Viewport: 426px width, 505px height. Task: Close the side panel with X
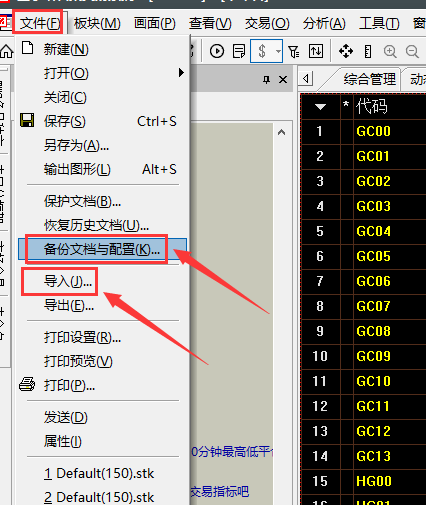(283, 80)
